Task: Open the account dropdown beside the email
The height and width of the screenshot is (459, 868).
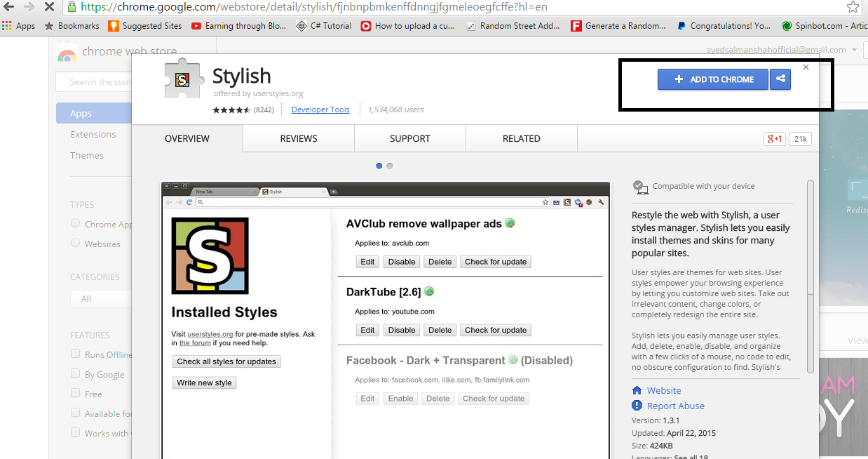Action: 854,50
